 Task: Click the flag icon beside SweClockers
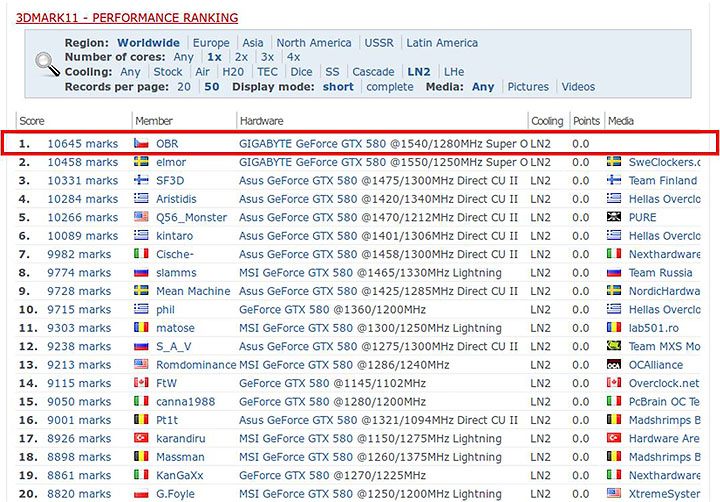[x=614, y=162]
